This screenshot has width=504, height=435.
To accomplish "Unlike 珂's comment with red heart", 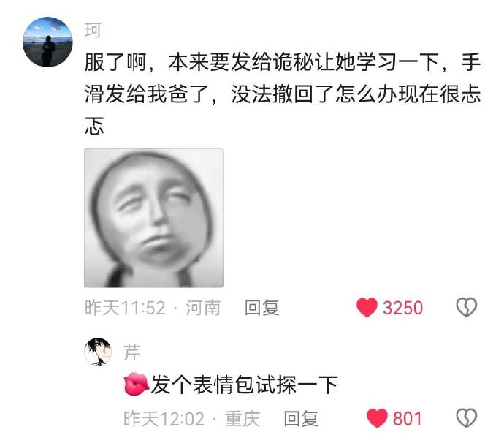I will click(367, 307).
